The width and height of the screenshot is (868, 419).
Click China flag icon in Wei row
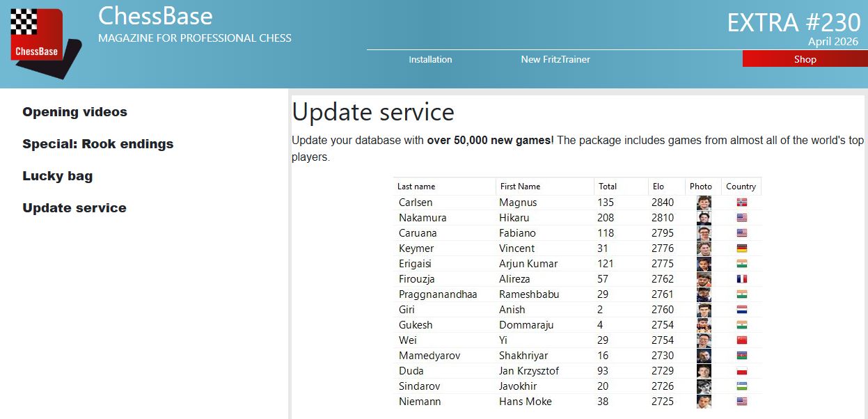coord(741,340)
